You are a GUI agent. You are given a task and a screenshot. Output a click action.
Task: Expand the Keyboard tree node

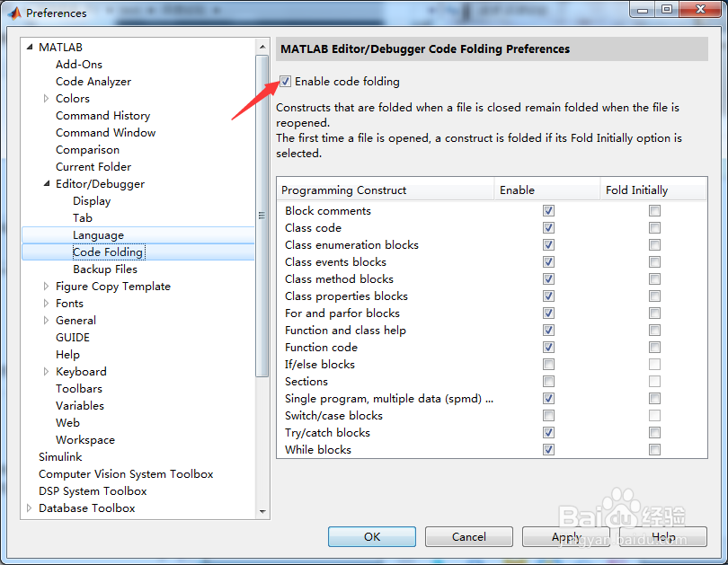tap(46, 372)
